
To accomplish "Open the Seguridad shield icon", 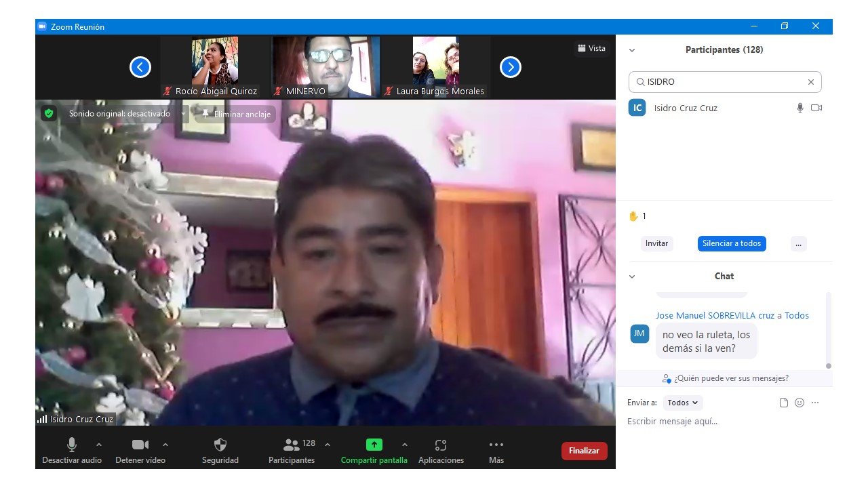I will (220, 445).
